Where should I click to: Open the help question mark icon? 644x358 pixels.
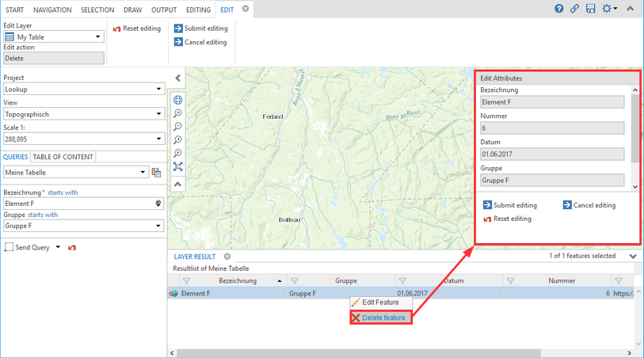pos(559,9)
